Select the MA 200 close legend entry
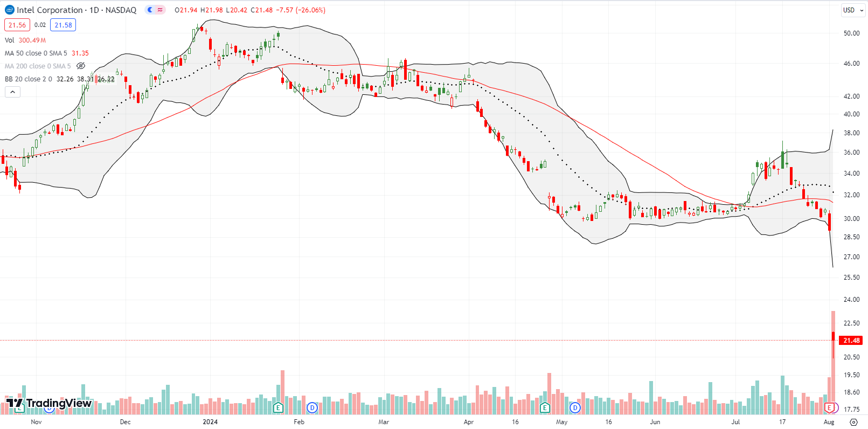Image resolution: width=868 pixels, height=429 pixels. (x=38, y=66)
